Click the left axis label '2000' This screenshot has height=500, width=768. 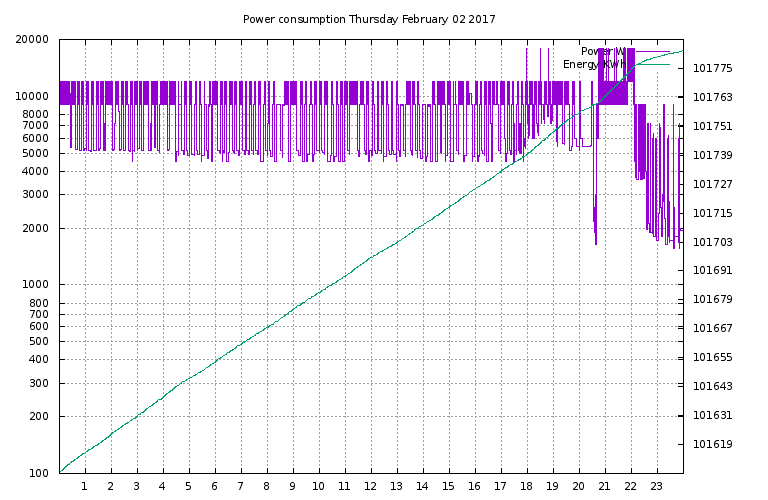35,228
